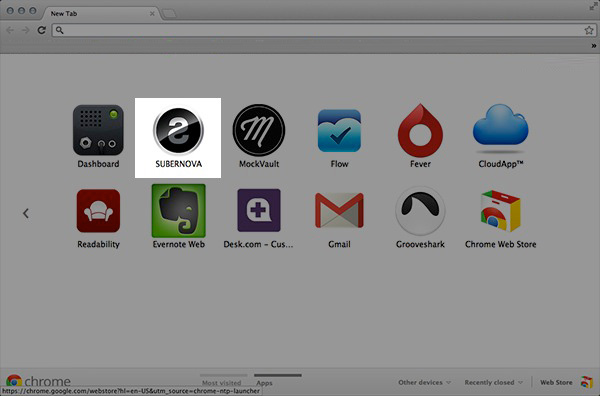The height and width of the screenshot is (396, 600).
Task: Show hidden bookmarks with the double chevron
Action: 593,46
